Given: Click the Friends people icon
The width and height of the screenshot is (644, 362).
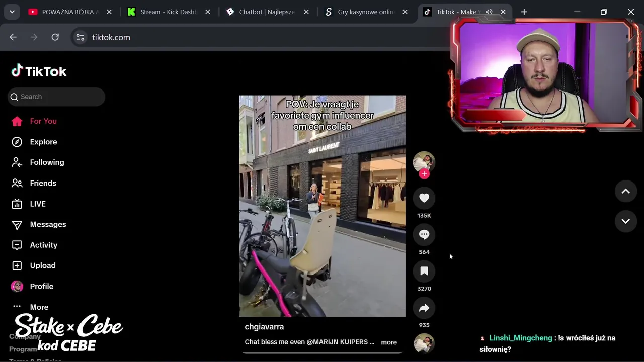Looking at the screenshot, I should 17,183.
